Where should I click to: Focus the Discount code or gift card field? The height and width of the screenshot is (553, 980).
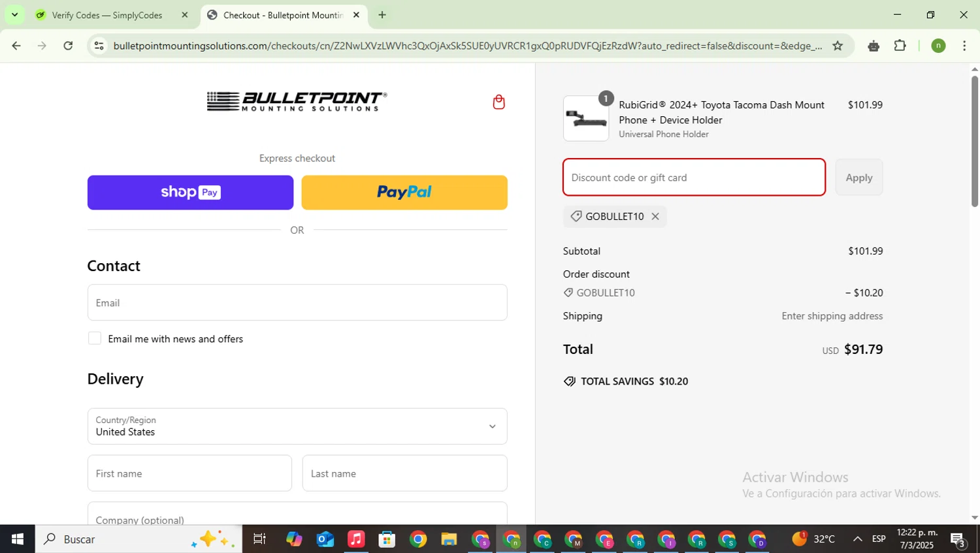click(x=694, y=178)
